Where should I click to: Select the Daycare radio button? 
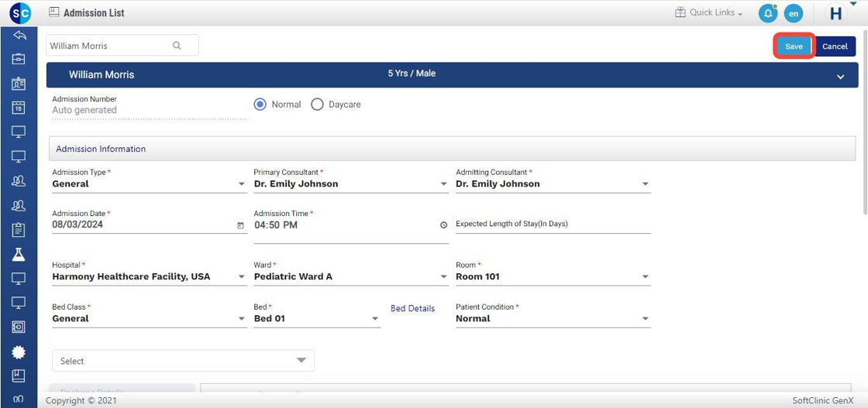(x=317, y=105)
